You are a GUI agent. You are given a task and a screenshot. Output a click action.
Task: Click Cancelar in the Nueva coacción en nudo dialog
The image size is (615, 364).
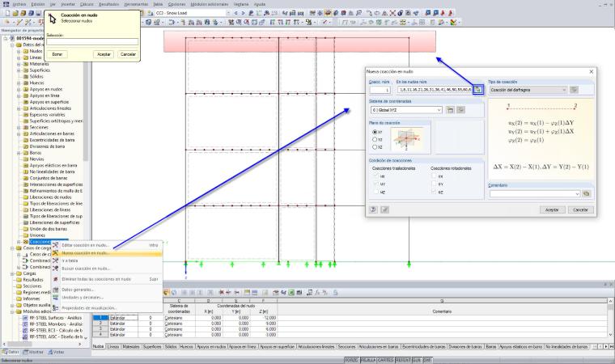[x=581, y=210]
